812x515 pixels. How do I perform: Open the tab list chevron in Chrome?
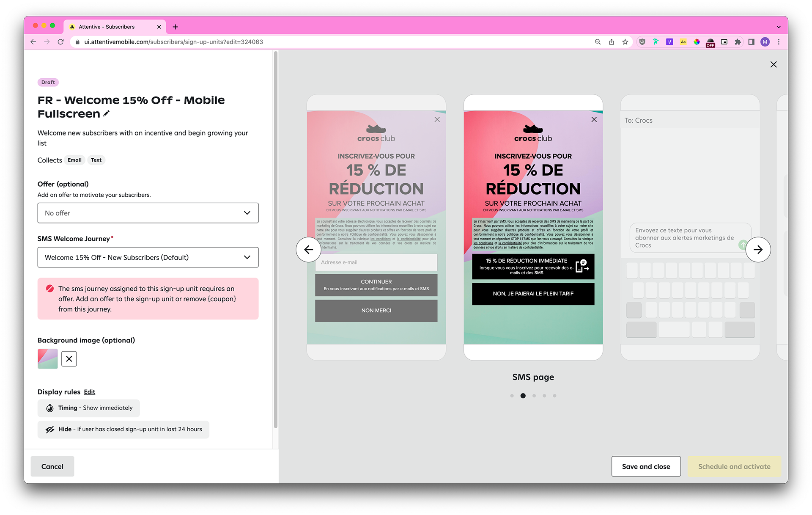point(779,27)
